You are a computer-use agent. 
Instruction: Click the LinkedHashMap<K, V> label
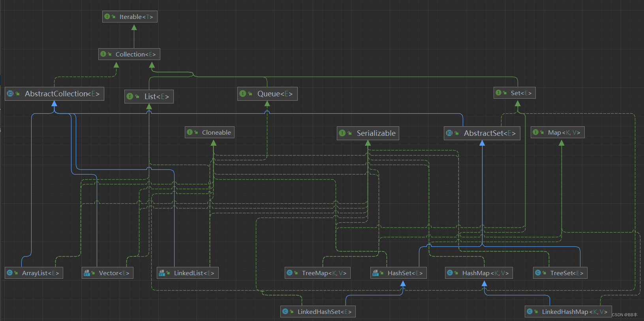coord(575,312)
